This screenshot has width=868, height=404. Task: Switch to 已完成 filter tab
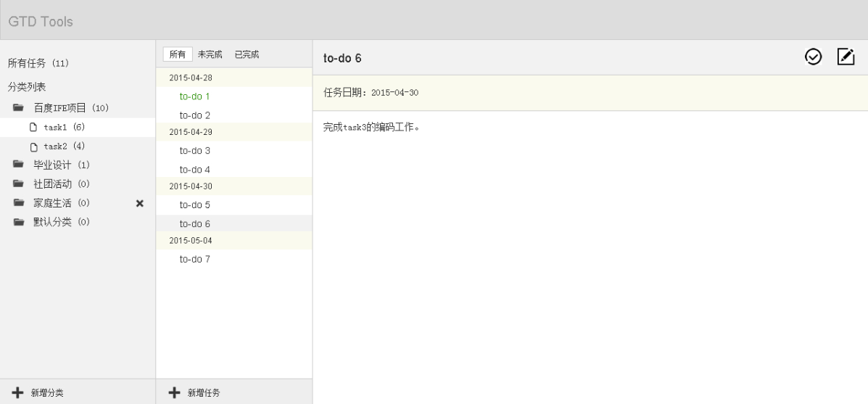tap(247, 54)
